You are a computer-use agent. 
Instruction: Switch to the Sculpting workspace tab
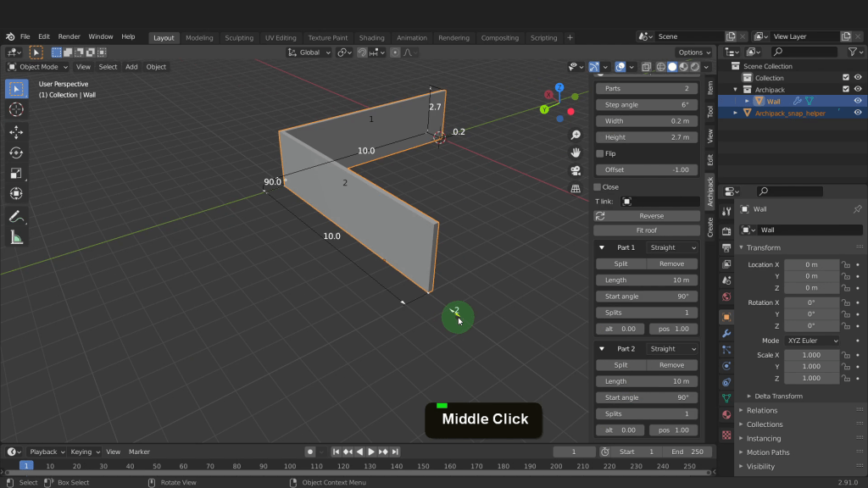[x=238, y=37]
